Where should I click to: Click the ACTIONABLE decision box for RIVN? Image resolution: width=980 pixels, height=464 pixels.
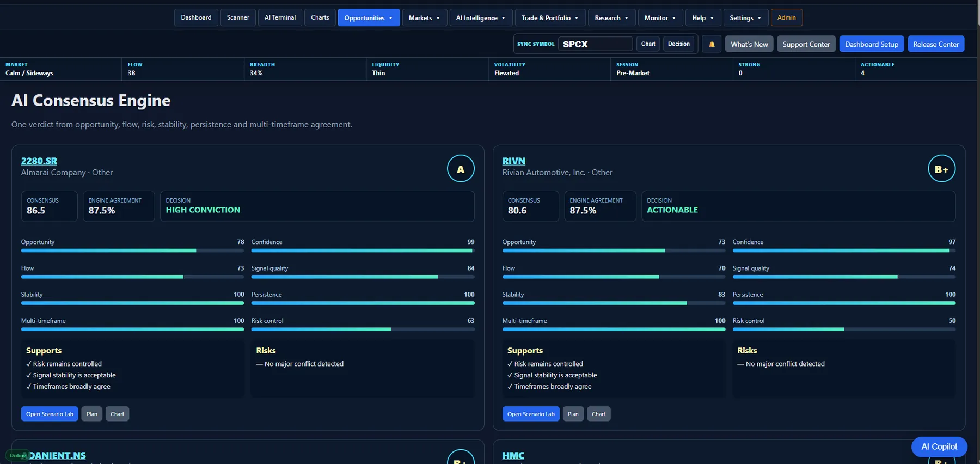(x=798, y=206)
